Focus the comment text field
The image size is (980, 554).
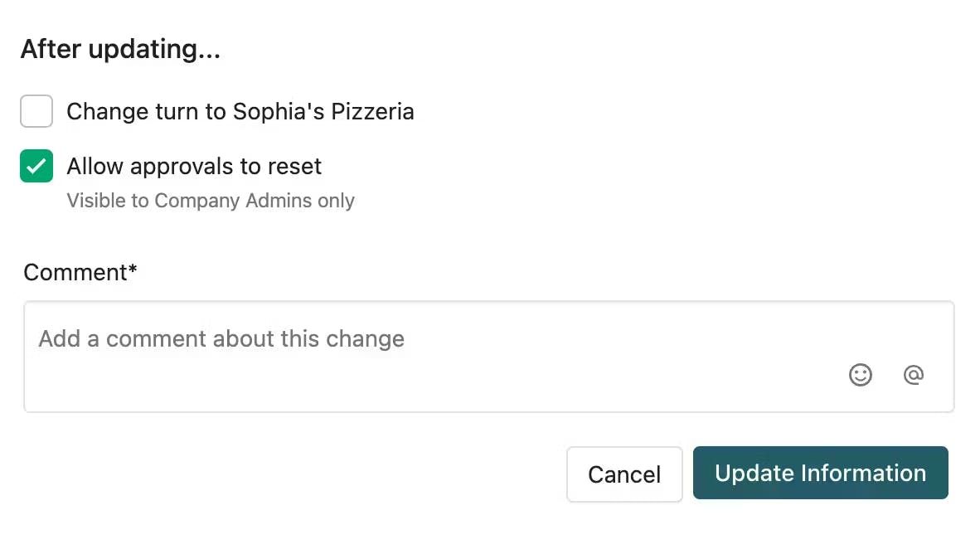pyautogui.click(x=488, y=357)
